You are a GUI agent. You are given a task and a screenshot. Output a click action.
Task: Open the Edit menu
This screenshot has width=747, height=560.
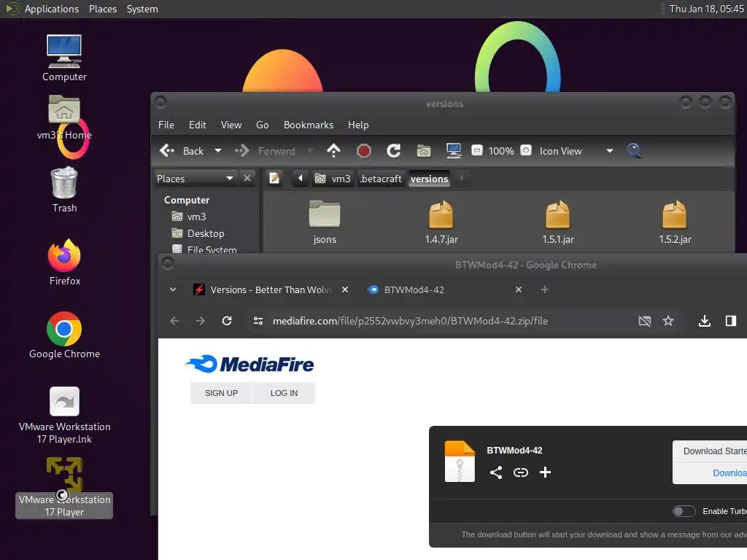(197, 125)
